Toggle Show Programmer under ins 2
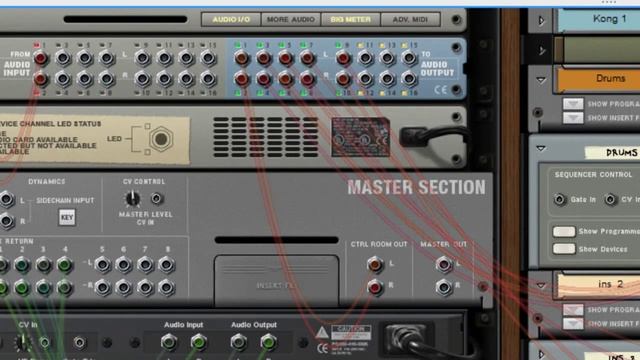The image size is (640, 360). coord(573,310)
